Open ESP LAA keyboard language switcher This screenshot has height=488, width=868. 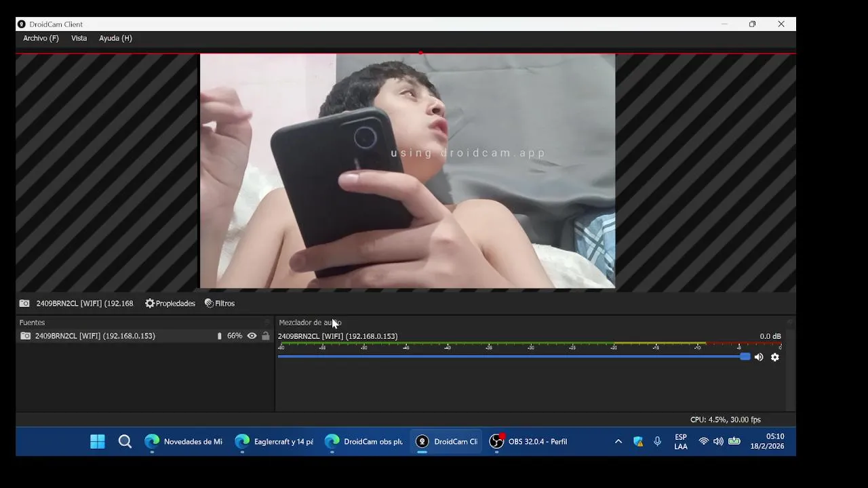click(x=681, y=442)
